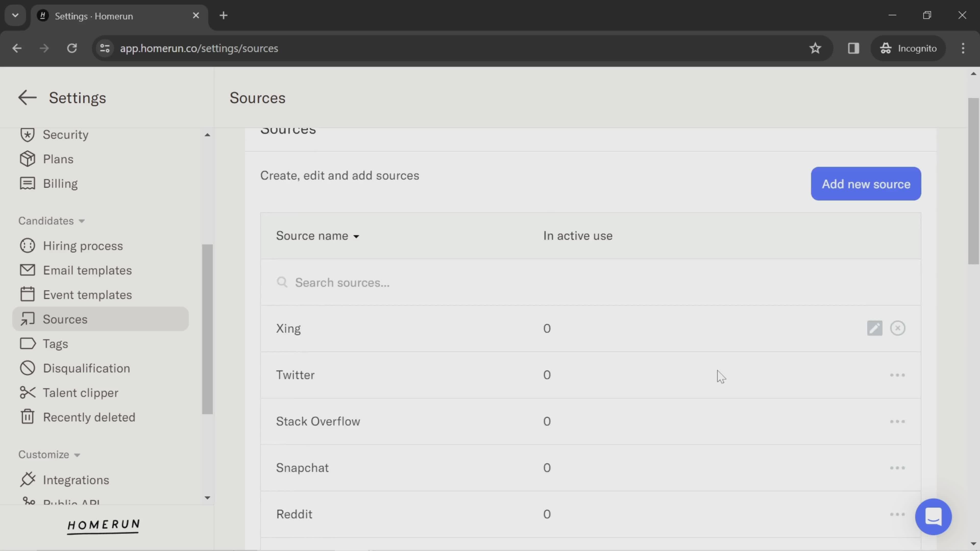
Task: Sort by Source name column
Action: pos(318,236)
